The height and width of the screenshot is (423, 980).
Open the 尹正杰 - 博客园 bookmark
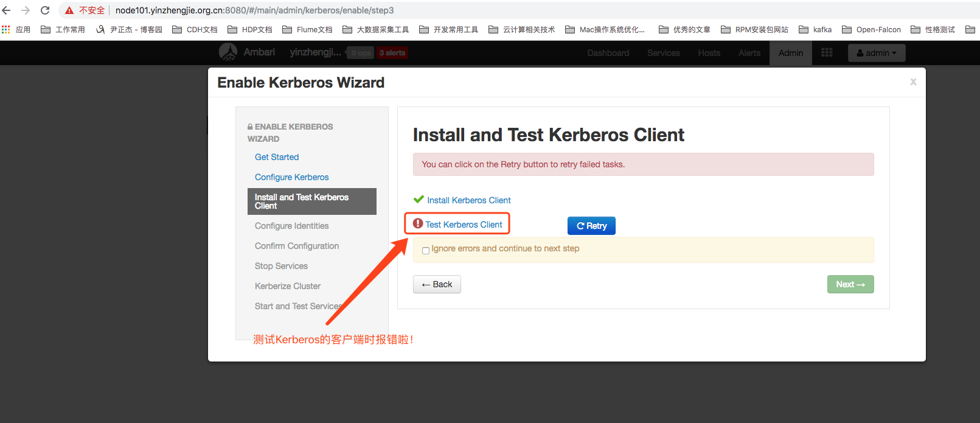tap(129, 29)
